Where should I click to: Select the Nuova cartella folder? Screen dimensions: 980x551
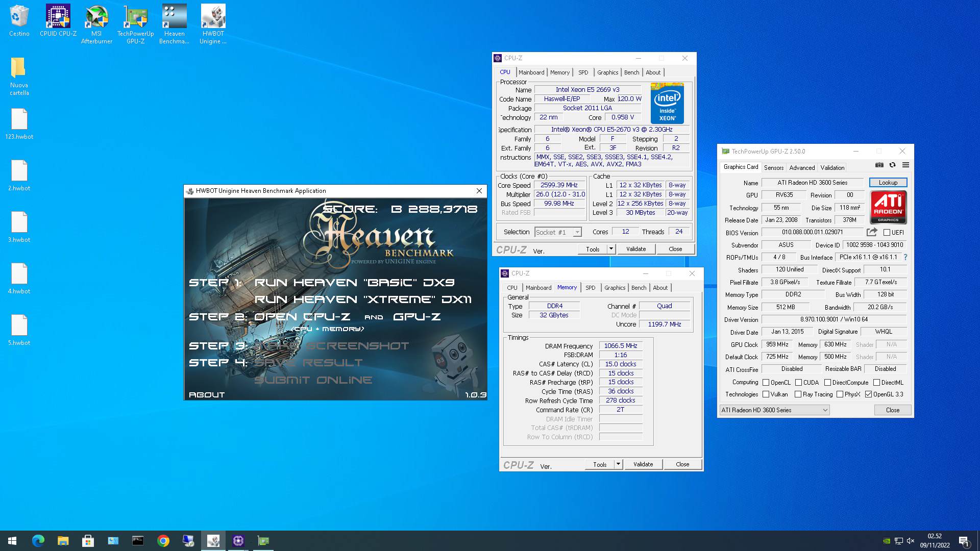point(19,76)
